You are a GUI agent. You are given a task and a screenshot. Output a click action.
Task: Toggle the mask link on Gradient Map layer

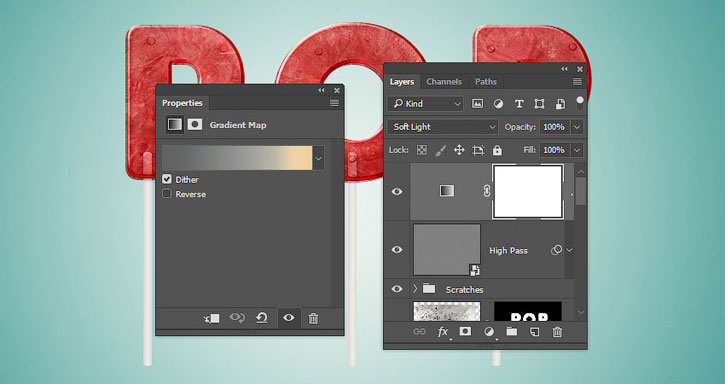486,191
